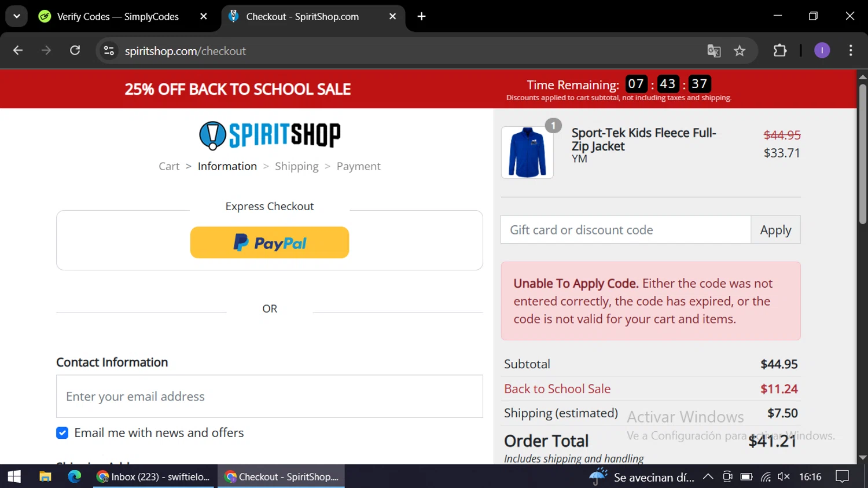Screen dimensions: 868x488
Task: Click the Order Total $41.21 amount
Action: point(773,441)
